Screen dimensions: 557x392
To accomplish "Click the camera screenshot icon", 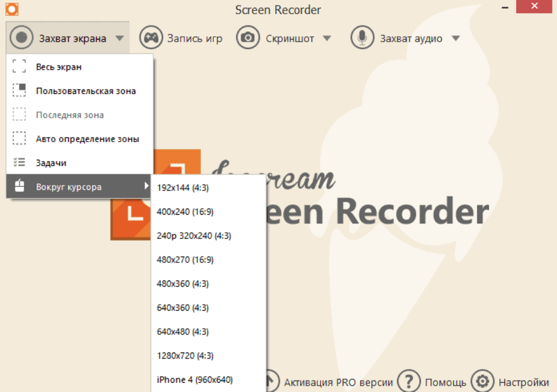I will [248, 37].
